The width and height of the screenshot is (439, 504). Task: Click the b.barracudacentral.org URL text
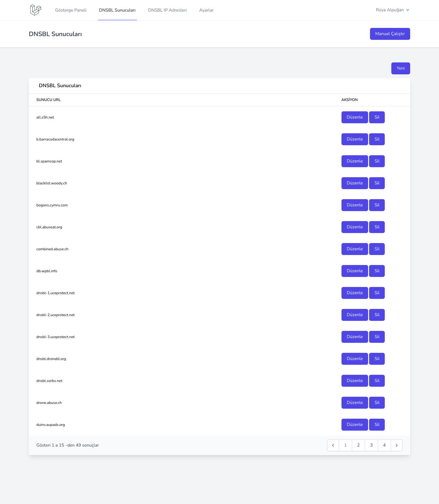click(x=55, y=139)
